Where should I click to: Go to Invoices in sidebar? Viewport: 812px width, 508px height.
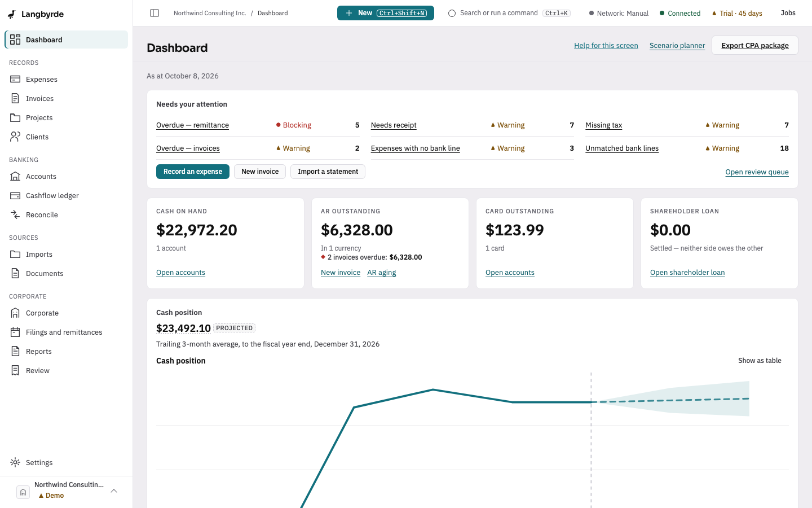66,98
